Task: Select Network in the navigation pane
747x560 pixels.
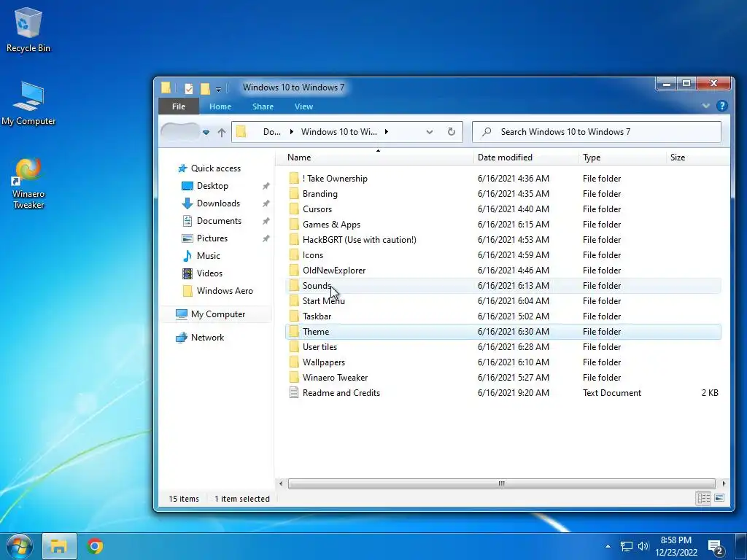Action: pos(207,338)
